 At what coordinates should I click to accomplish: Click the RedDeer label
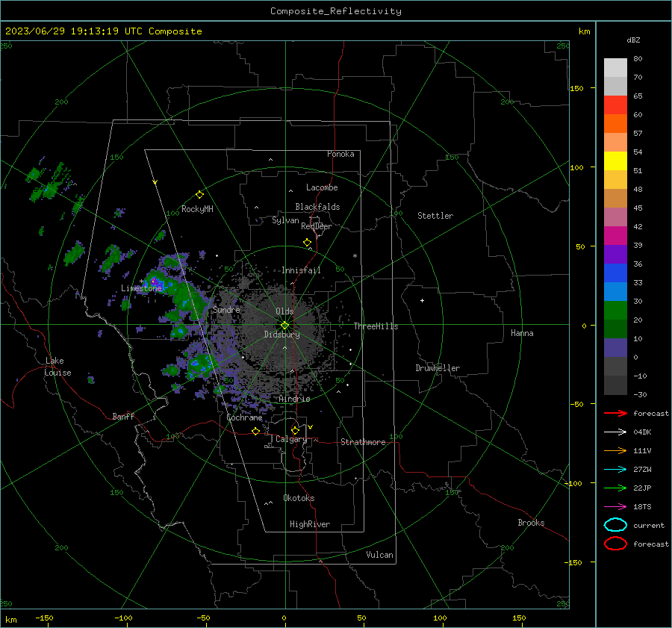tap(317, 226)
